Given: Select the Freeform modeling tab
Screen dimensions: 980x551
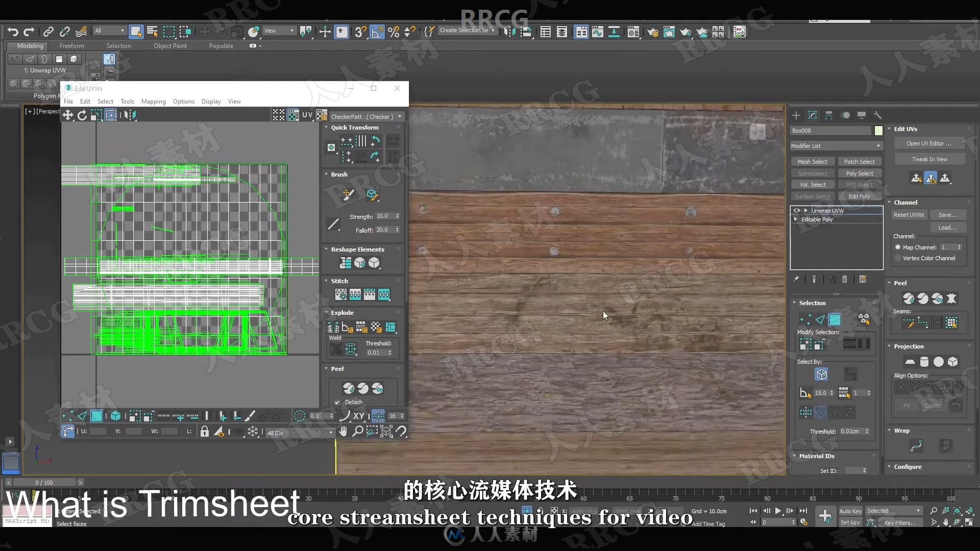Looking at the screenshot, I should click(x=71, y=45).
